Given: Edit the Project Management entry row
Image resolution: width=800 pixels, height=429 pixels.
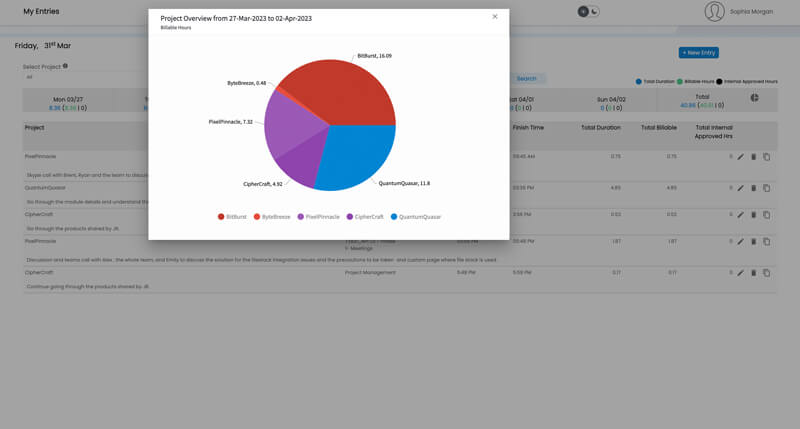Looking at the screenshot, I should pos(740,272).
